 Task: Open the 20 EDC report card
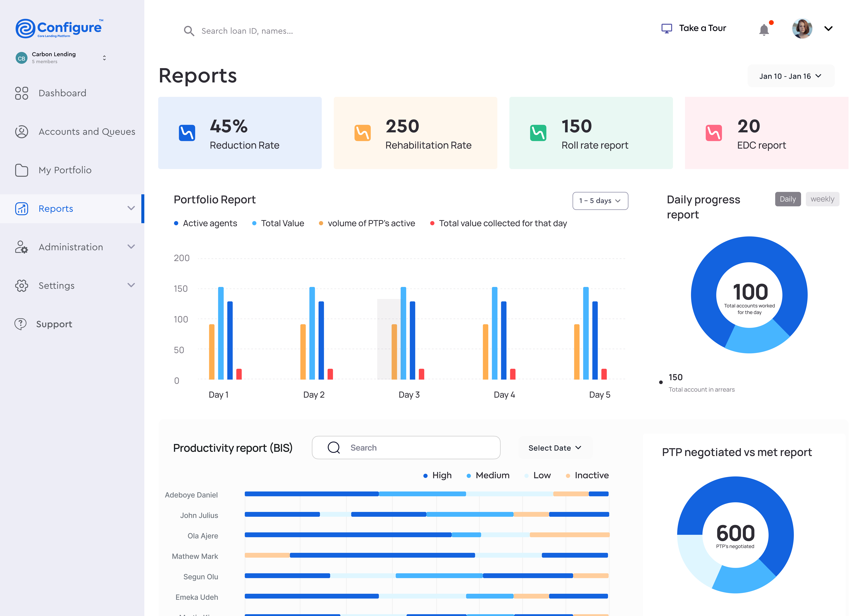(x=766, y=133)
